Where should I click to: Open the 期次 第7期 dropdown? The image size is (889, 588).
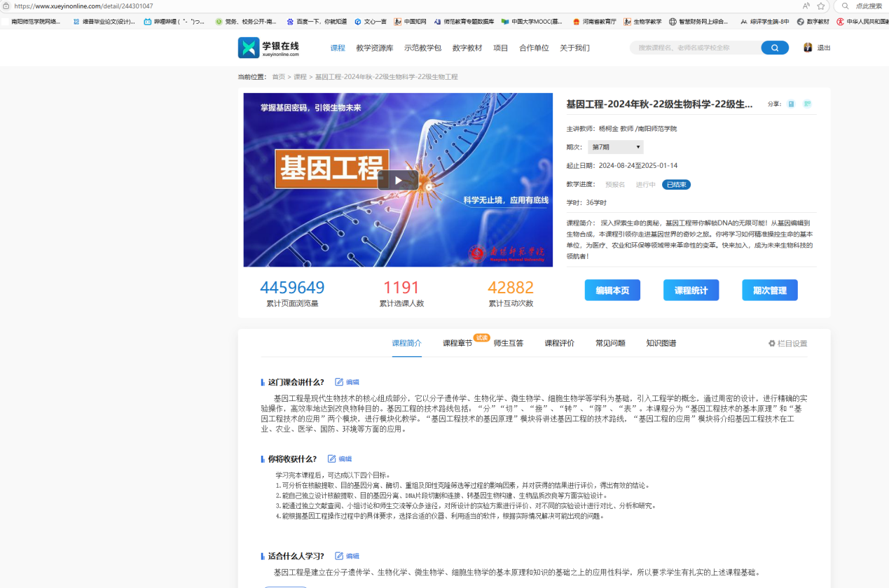pos(615,147)
